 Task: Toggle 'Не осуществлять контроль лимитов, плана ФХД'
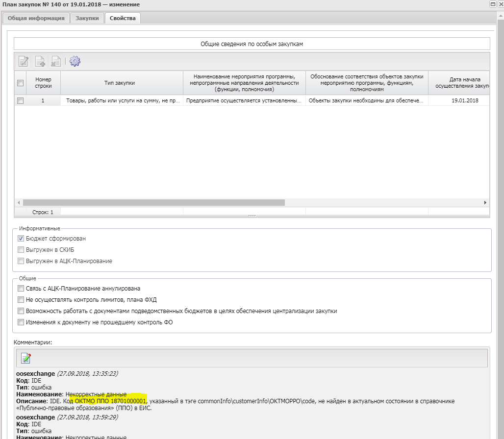click(x=21, y=300)
